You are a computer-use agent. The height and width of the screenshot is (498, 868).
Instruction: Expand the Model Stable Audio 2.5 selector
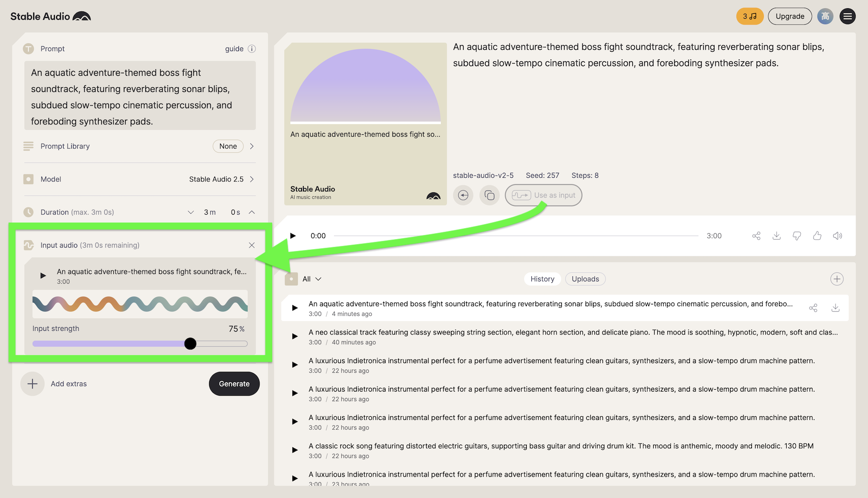[252, 179]
